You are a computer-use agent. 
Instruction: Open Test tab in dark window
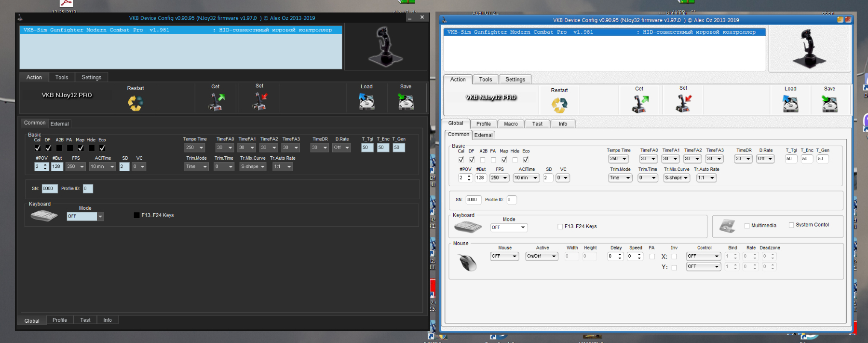pyautogui.click(x=85, y=320)
